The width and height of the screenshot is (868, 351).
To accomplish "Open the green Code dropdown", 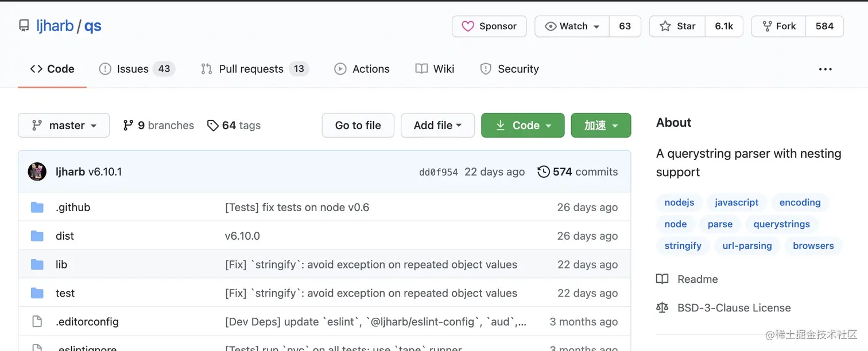I will 522,125.
